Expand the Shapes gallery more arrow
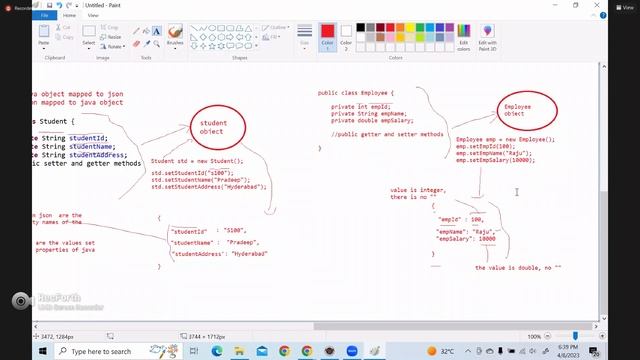Viewport: 640px width, 360px height. [256, 46]
